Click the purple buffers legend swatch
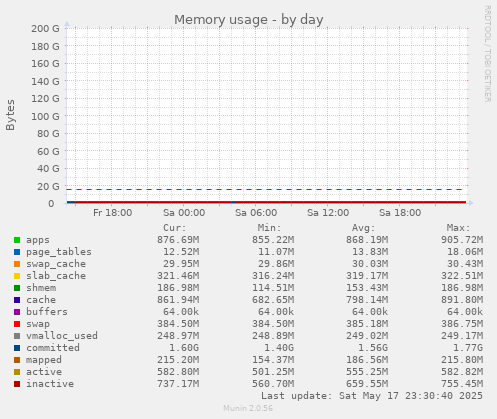Viewport: 497px width, 419px height. 17,312
